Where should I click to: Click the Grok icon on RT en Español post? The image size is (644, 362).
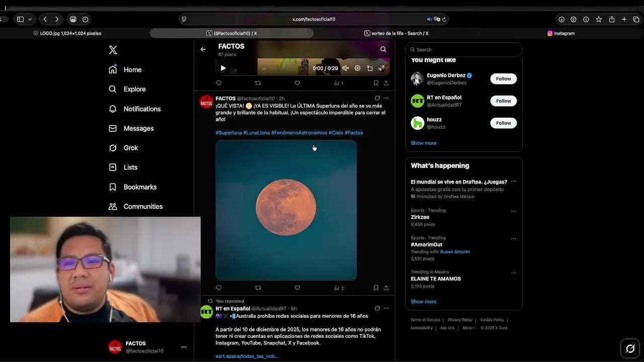(x=377, y=308)
